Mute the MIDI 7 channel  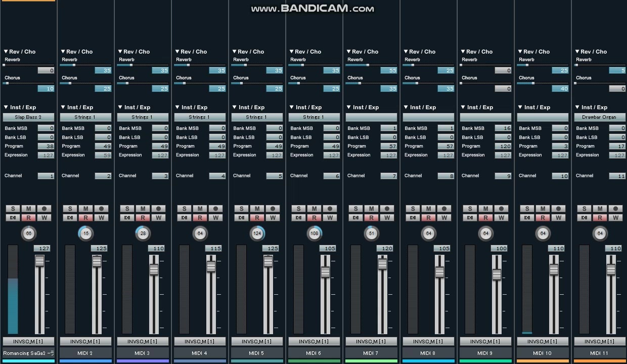(x=371, y=209)
